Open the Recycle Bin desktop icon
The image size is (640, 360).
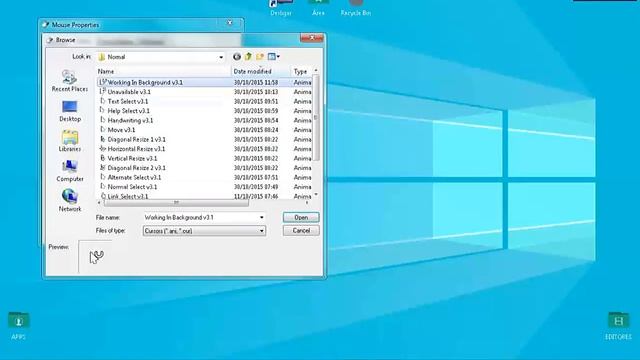coord(356,8)
